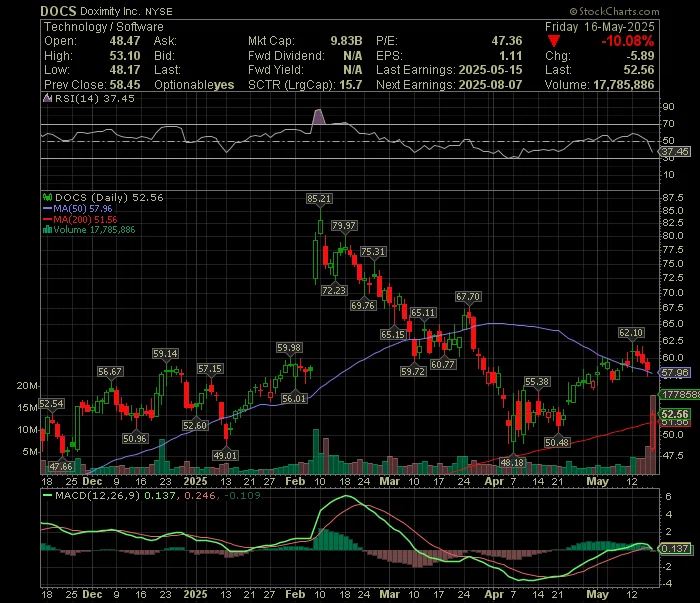Click the 60.77 low price label

click(x=443, y=364)
